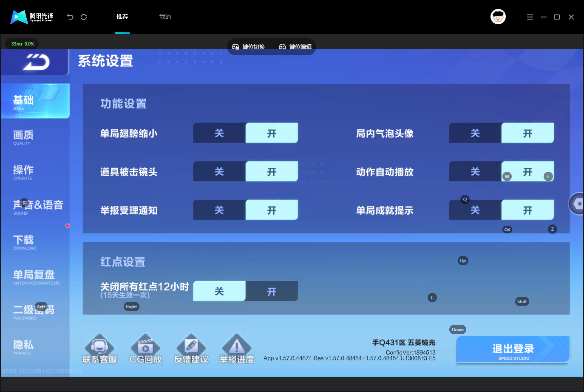
Task: Click the 33ms latency indicator
Action: coord(23,44)
